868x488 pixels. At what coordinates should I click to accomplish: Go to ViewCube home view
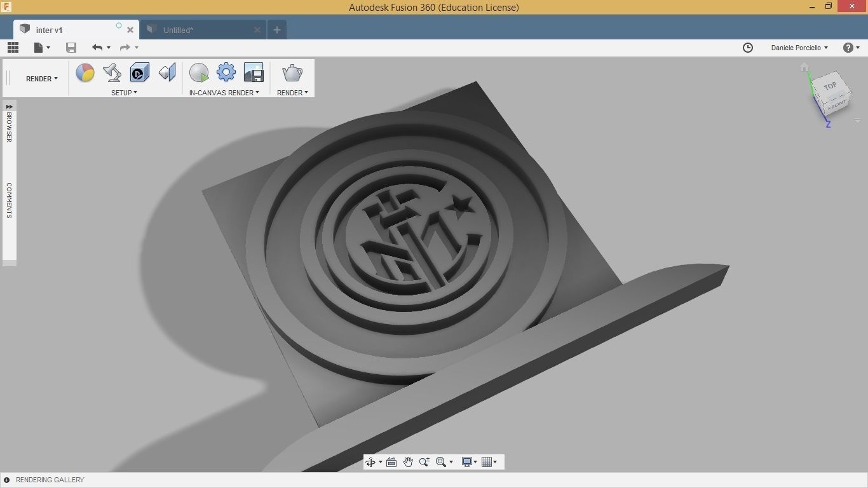coord(804,67)
